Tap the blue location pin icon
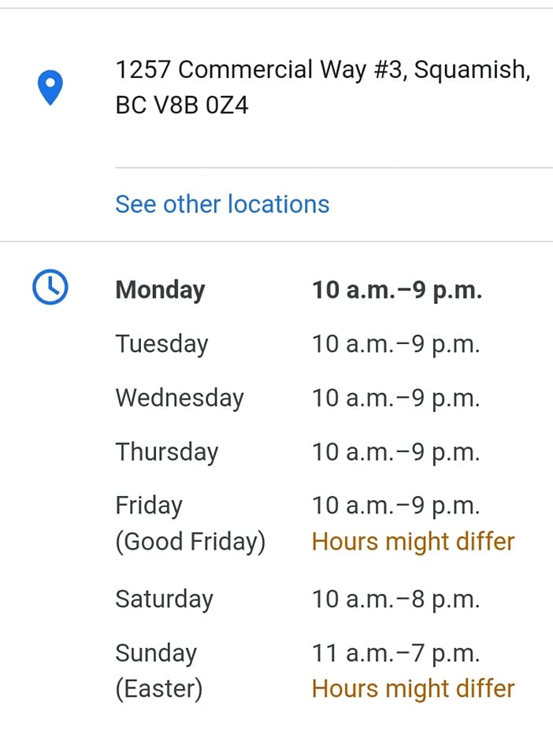This screenshot has width=553, height=756. [x=50, y=87]
